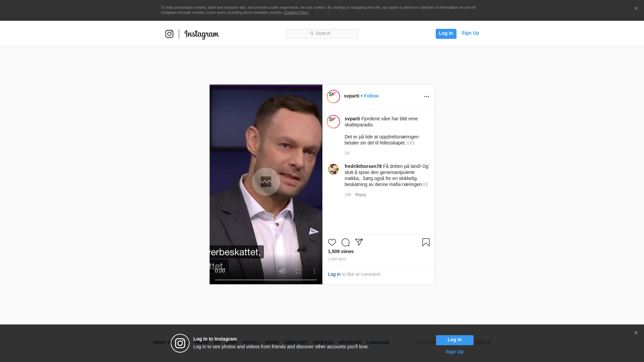Click svparti username in the caption
The height and width of the screenshot is (362, 644).
352,119
